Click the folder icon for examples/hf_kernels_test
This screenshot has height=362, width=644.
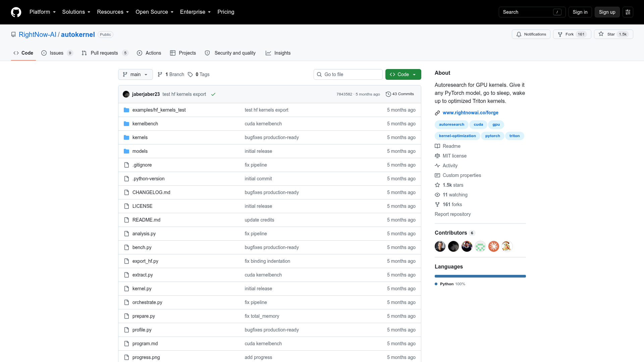(126, 110)
